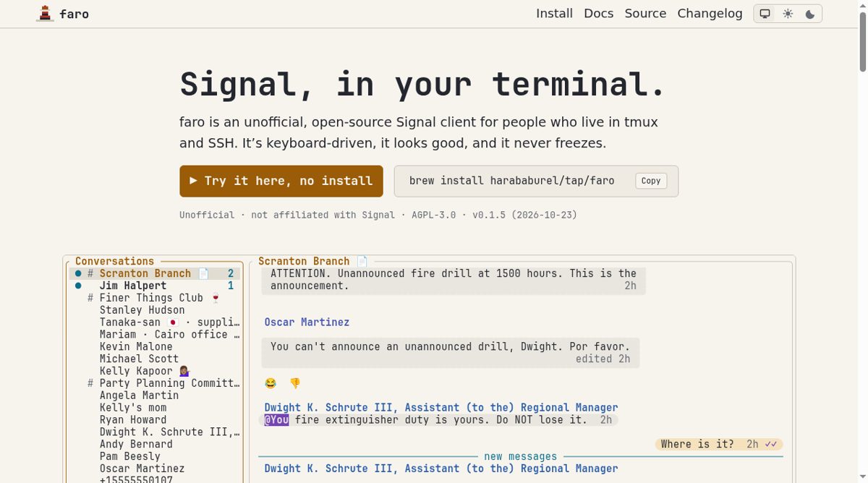The height and width of the screenshot is (483, 868).
Task: Go to Docs in the top navigation
Action: coord(598,14)
